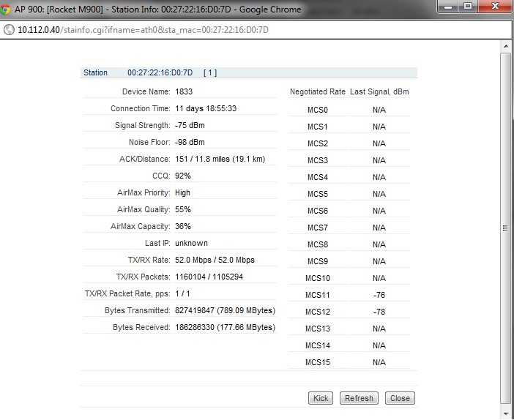Click the Signal Strength label

point(143,125)
